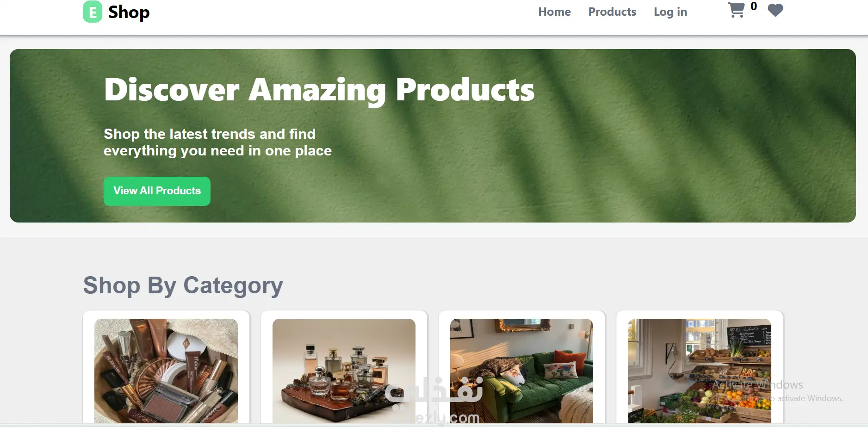Click the green E logo icon

(x=93, y=12)
